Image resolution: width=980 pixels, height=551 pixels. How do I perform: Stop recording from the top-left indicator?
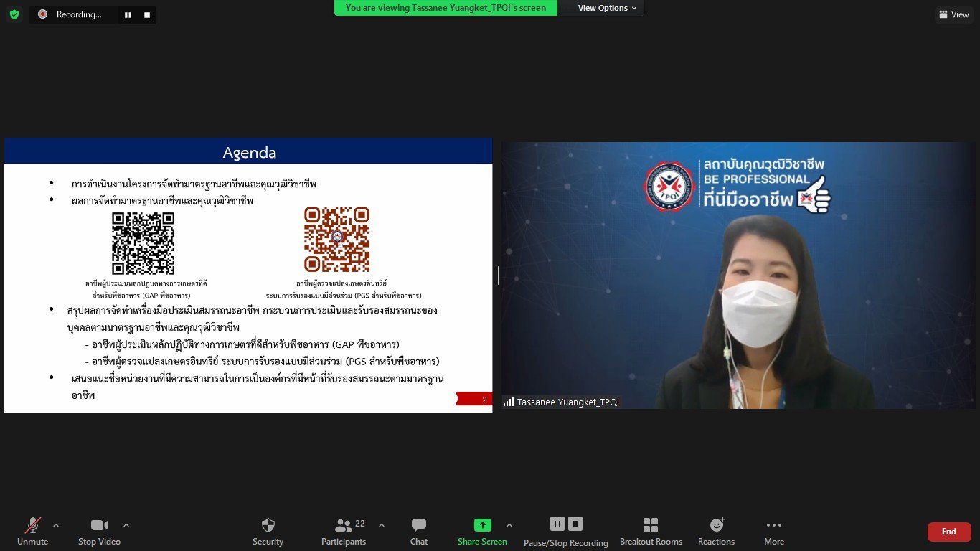[x=147, y=14]
